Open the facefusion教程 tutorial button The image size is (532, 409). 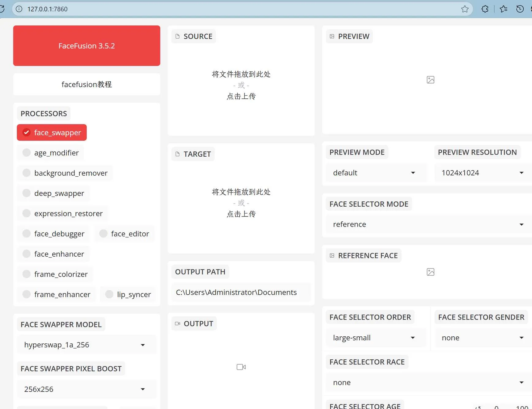pos(87,84)
